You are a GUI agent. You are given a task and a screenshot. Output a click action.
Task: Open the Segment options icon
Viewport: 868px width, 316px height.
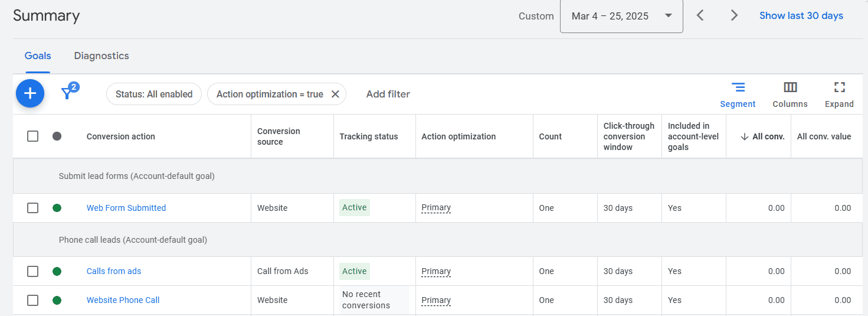[x=738, y=88]
